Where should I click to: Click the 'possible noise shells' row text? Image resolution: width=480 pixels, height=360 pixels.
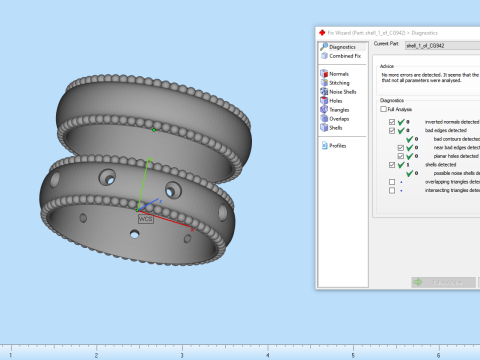click(457, 173)
